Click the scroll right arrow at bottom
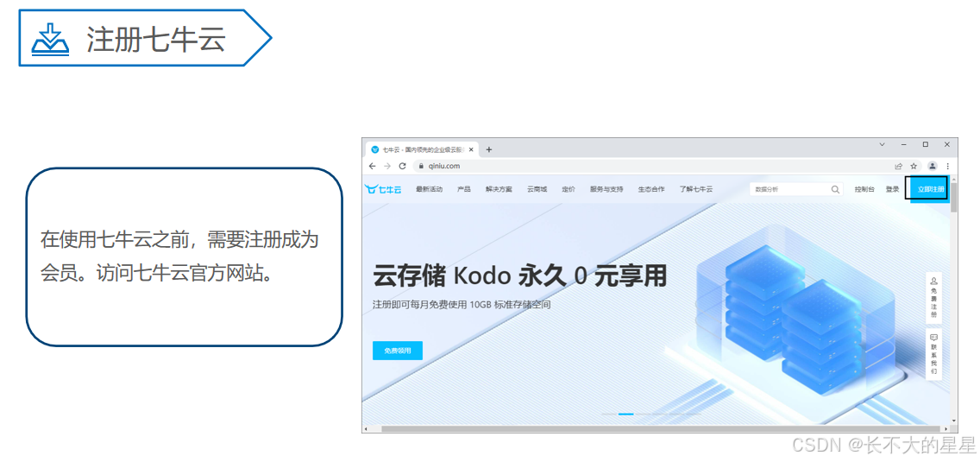980x462 pixels. point(947,429)
